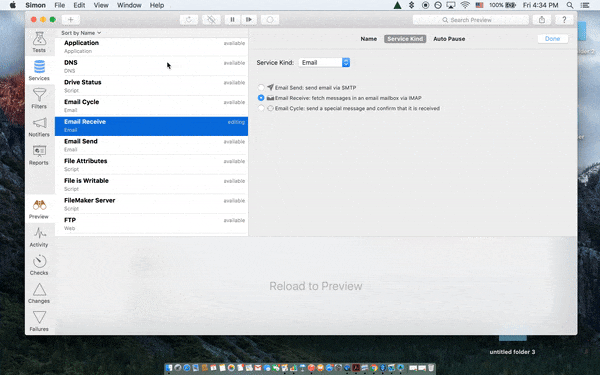Image resolution: width=600 pixels, height=375 pixels.
Task: Click the Search Preview field
Action: pos(471,20)
